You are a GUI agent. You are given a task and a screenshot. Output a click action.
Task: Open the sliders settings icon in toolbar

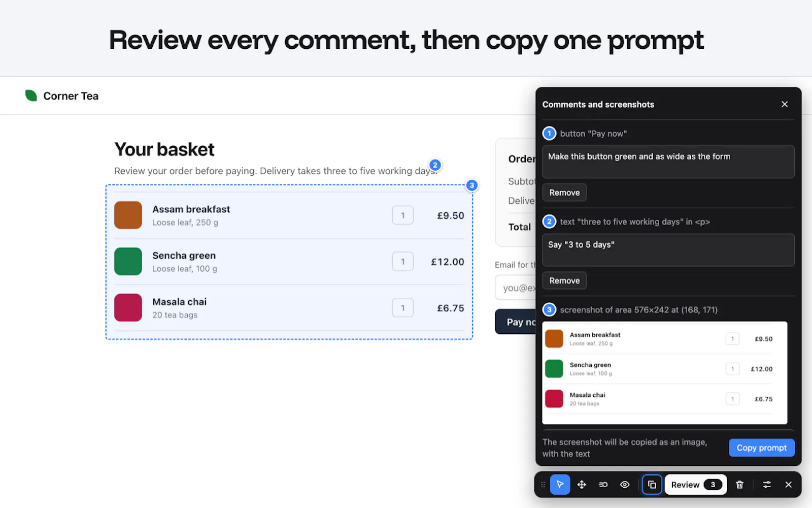pyautogui.click(x=767, y=485)
